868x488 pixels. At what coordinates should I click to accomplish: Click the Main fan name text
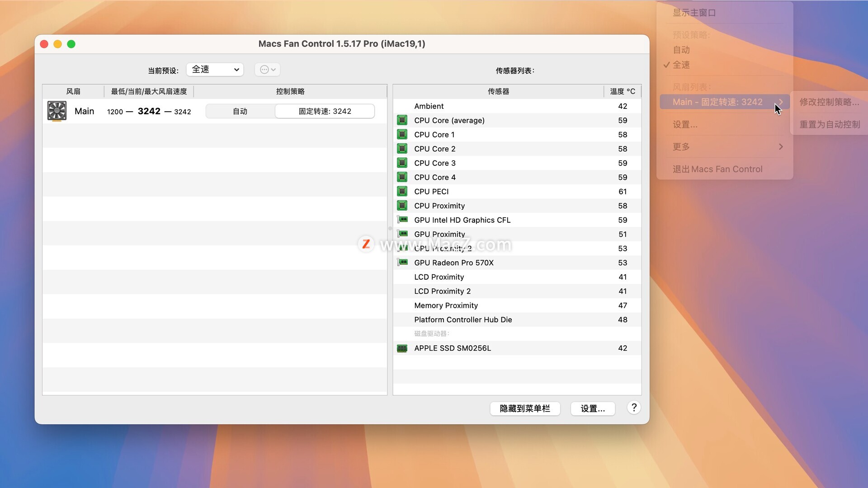point(84,111)
